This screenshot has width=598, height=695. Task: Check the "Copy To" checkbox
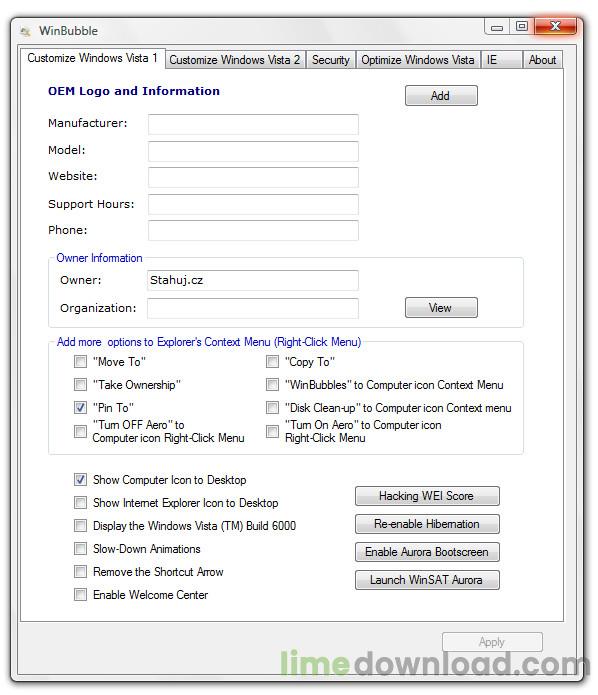pyautogui.click(x=272, y=362)
